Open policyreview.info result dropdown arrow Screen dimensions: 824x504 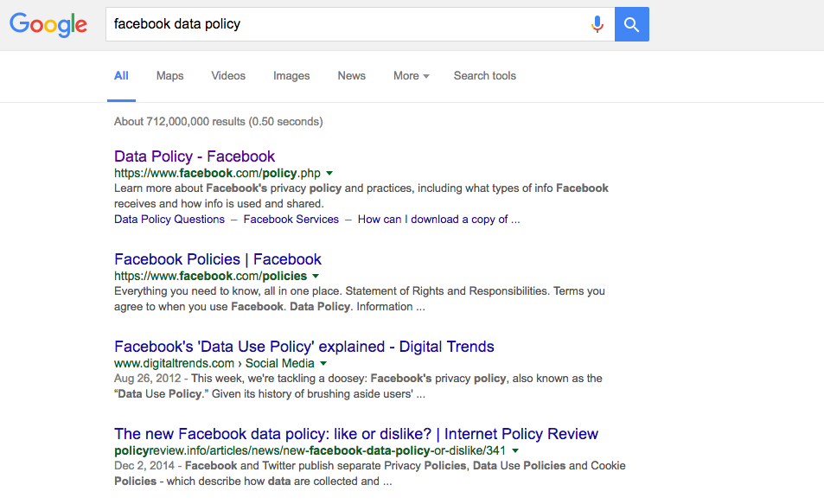coord(515,451)
